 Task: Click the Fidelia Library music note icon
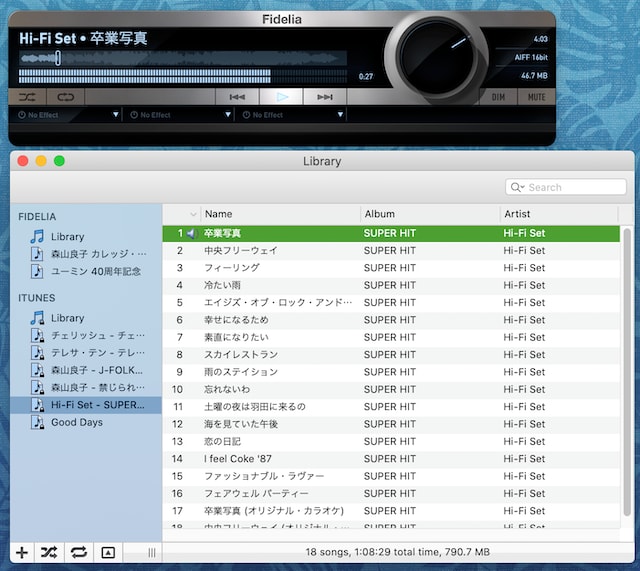coord(37,237)
